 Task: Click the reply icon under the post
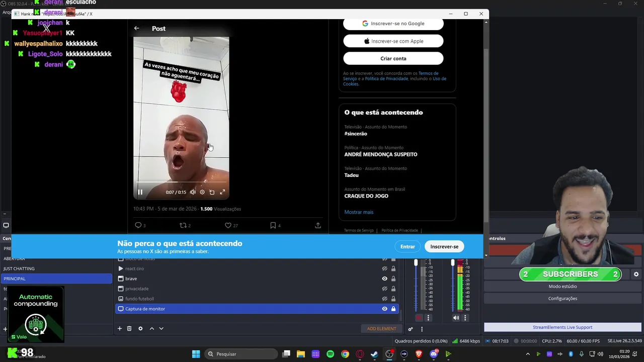pos(138,225)
